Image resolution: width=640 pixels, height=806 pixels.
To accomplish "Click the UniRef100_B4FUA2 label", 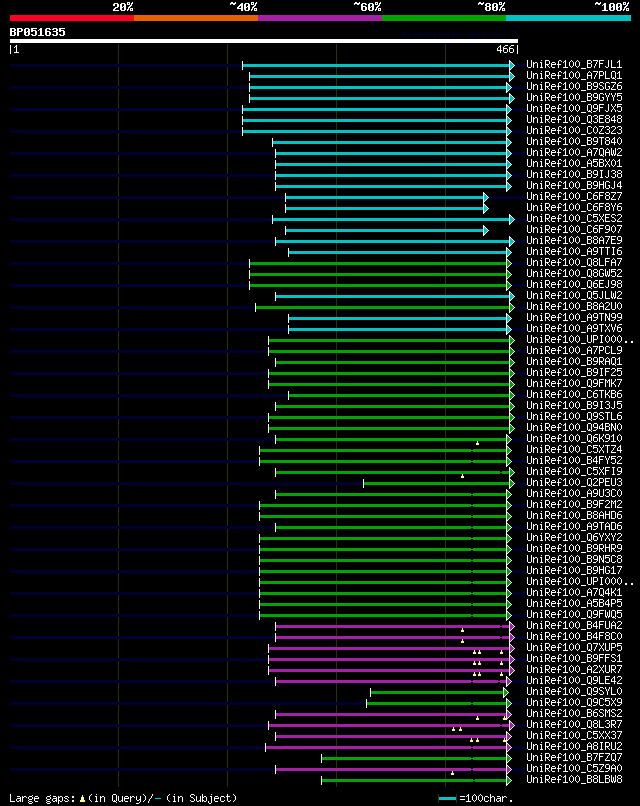I will point(574,626).
